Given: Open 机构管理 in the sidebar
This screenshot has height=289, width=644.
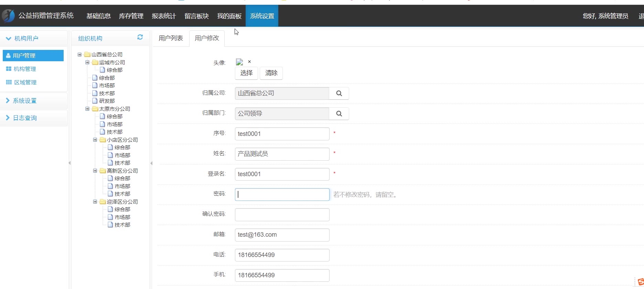Looking at the screenshot, I should click(24, 69).
